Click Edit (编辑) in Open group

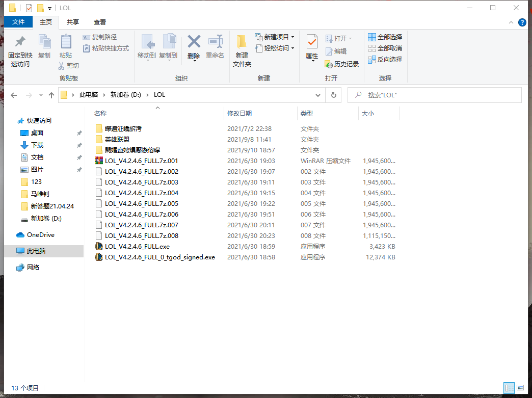[x=336, y=51]
